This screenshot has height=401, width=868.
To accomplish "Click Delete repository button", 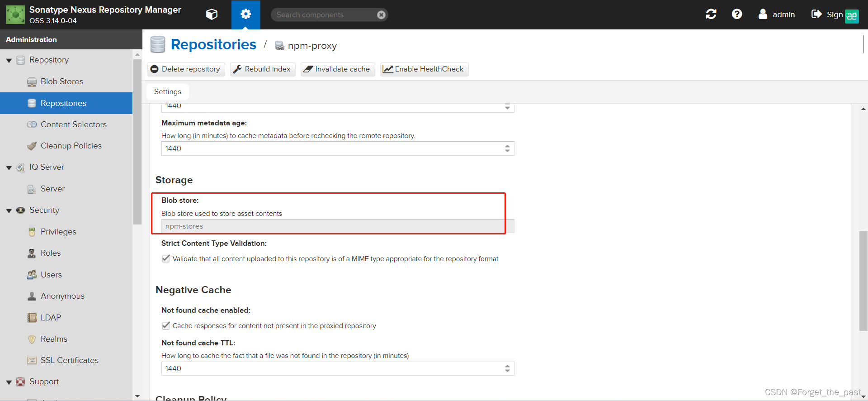I will [x=186, y=69].
